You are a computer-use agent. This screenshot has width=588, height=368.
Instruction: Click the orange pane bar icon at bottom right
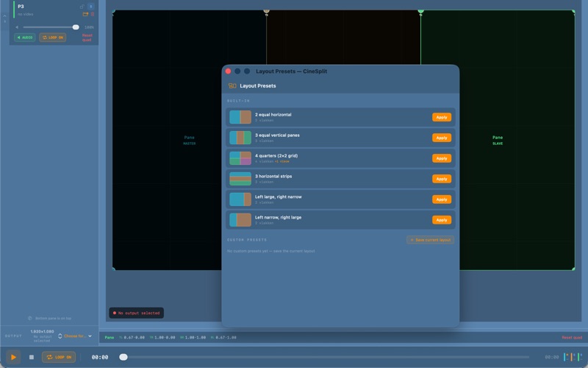(573, 357)
